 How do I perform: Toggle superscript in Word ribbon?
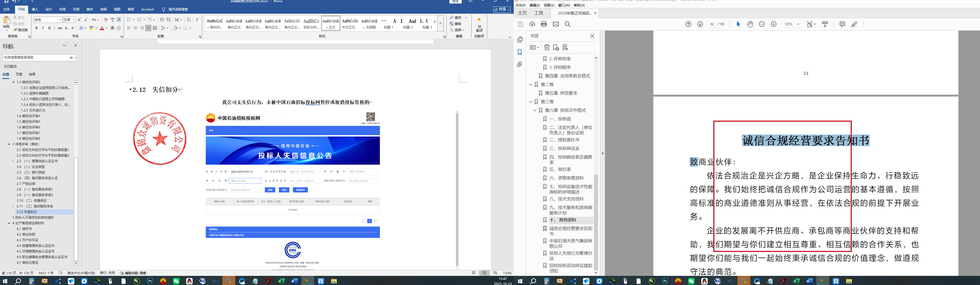coord(73,28)
